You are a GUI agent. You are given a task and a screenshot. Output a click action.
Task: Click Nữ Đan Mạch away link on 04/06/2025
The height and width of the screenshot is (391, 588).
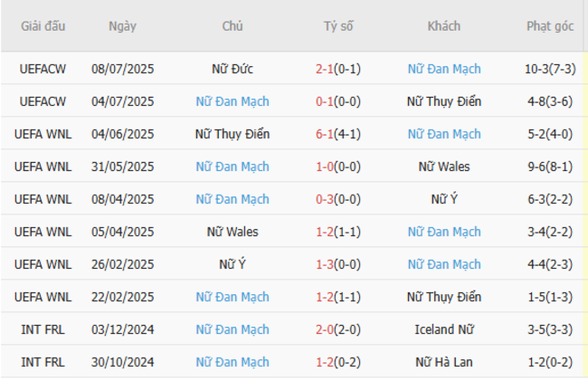[x=444, y=134]
